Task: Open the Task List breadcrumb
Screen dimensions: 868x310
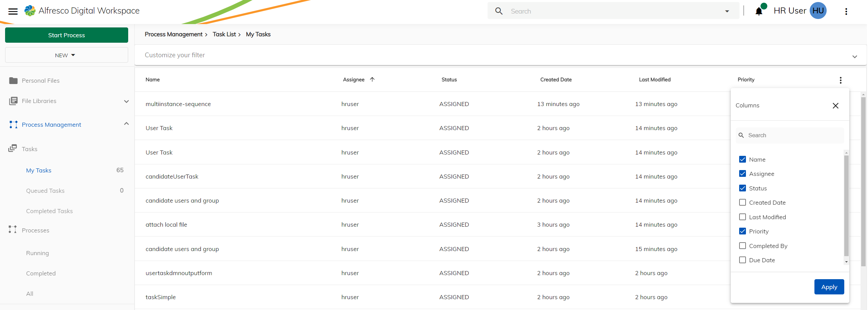Action: pos(224,34)
